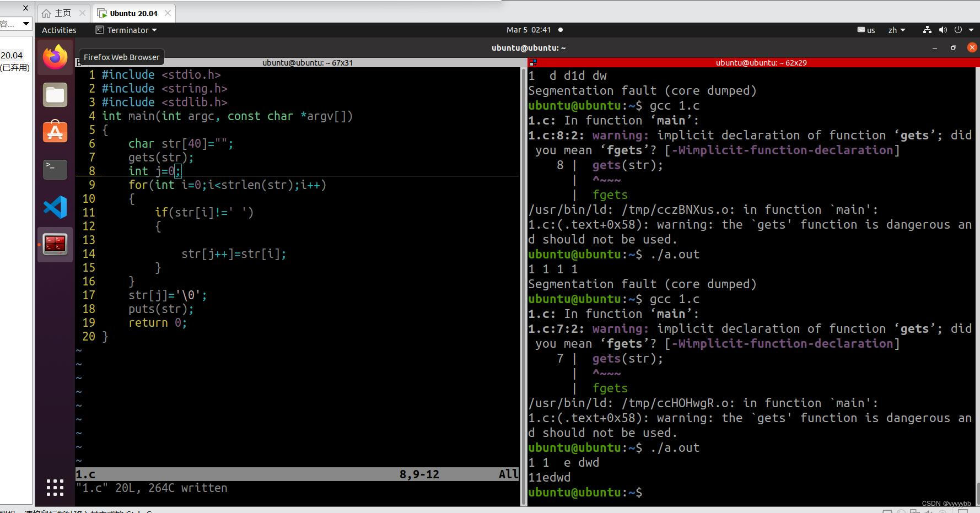Open the GNOME Terminal dock icon
This screenshot has height=513, width=980.
pos(55,170)
